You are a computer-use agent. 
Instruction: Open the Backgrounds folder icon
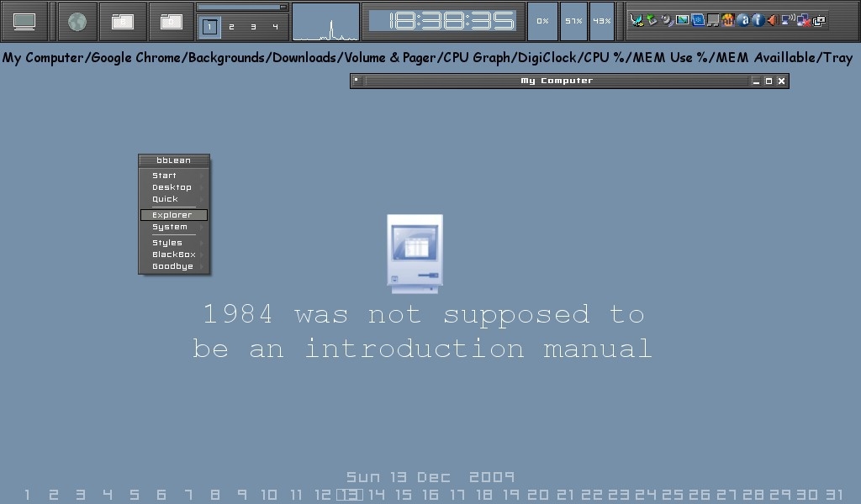coord(123,22)
